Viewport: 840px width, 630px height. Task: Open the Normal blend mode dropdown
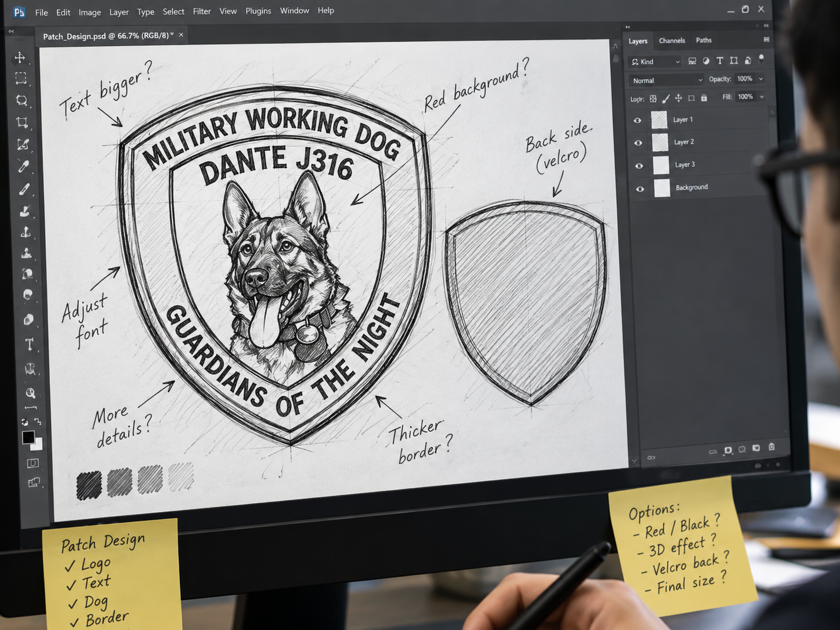coord(667,80)
